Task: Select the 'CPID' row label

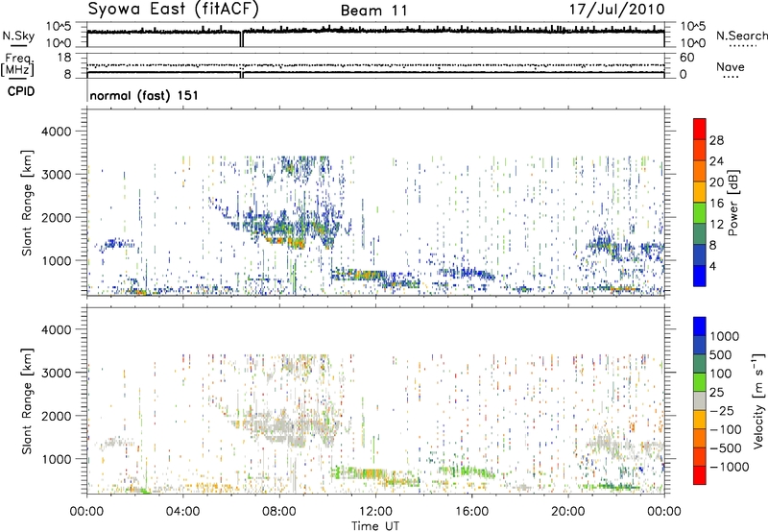Action: 21,91
